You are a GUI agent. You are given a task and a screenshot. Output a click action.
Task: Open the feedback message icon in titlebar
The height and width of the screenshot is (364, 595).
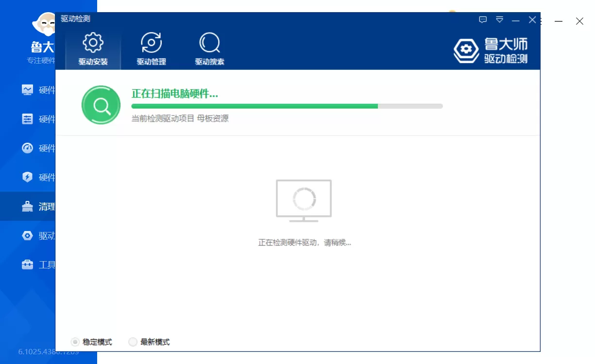(x=483, y=20)
